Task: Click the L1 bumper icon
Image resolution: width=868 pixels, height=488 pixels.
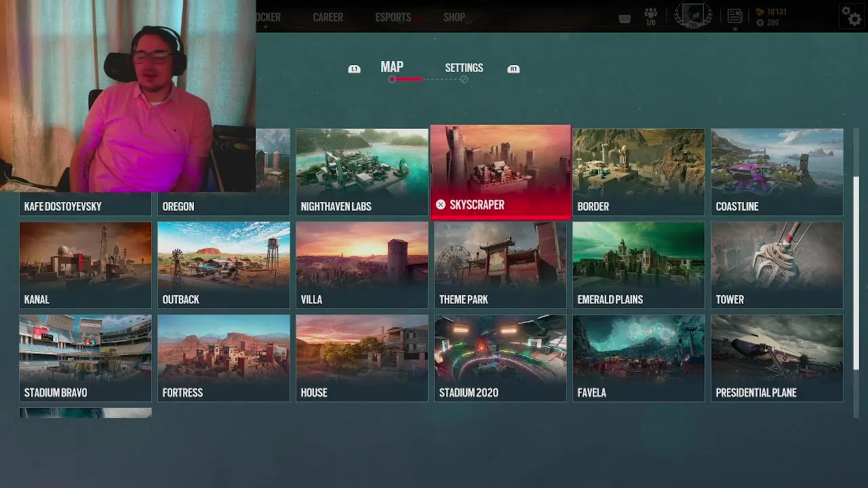Action: 354,69
